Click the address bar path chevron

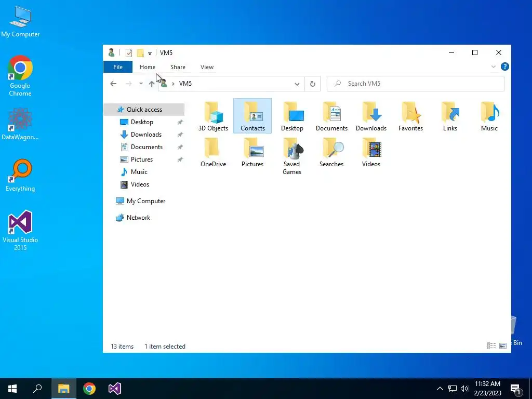(x=172, y=84)
